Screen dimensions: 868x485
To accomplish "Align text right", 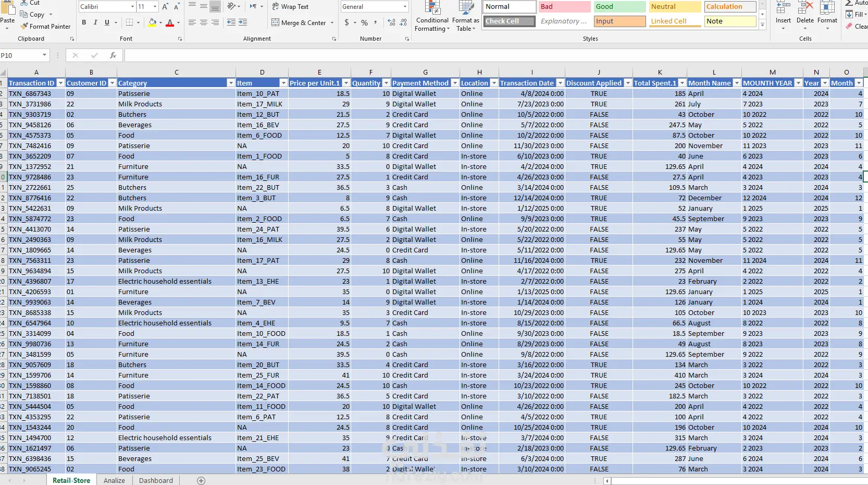I will coord(215,22).
